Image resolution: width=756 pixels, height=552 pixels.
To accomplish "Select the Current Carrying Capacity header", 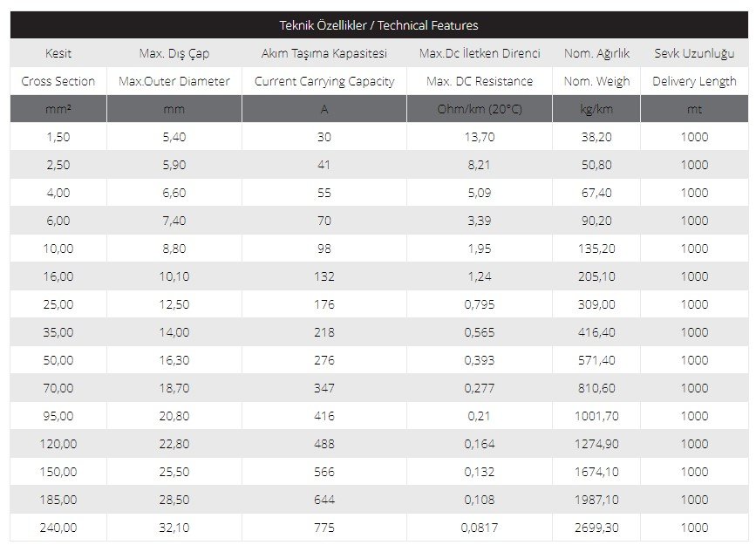I will point(324,81).
